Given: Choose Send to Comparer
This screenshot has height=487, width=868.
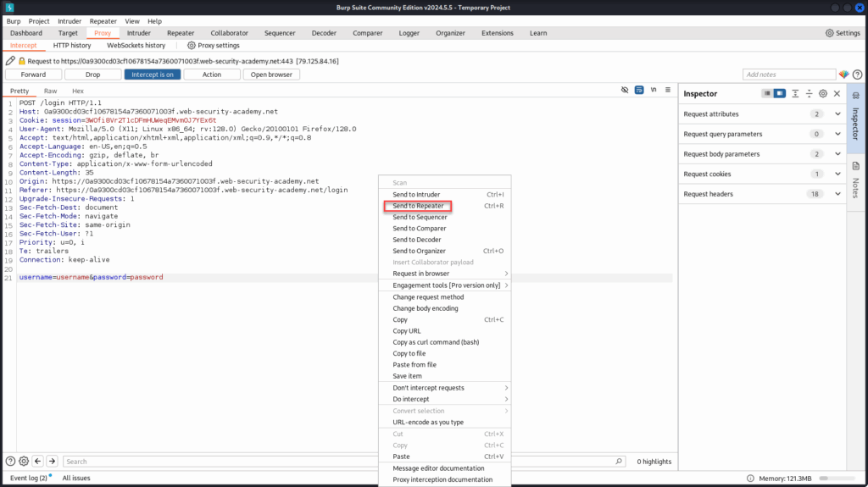Looking at the screenshot, I should click(x=444, y=228).
